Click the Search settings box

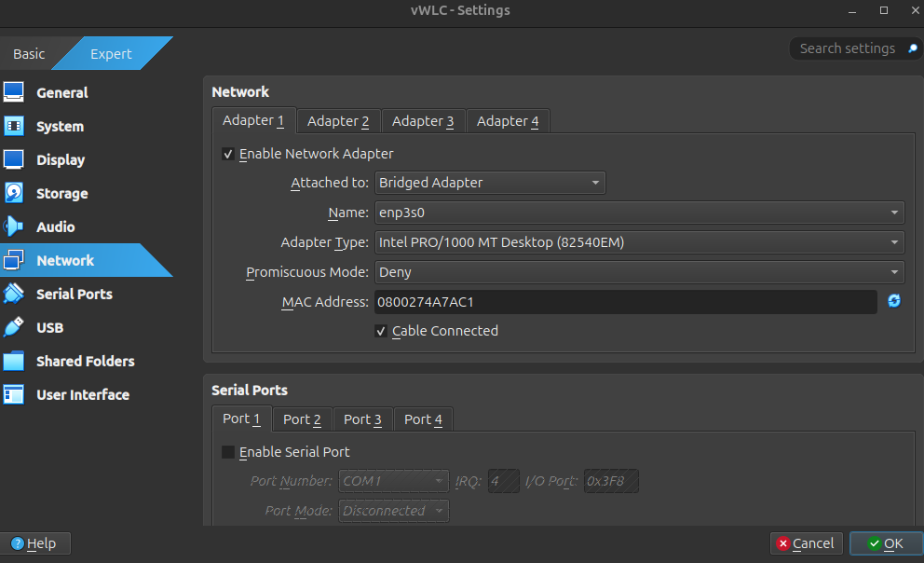coord(848,48)
